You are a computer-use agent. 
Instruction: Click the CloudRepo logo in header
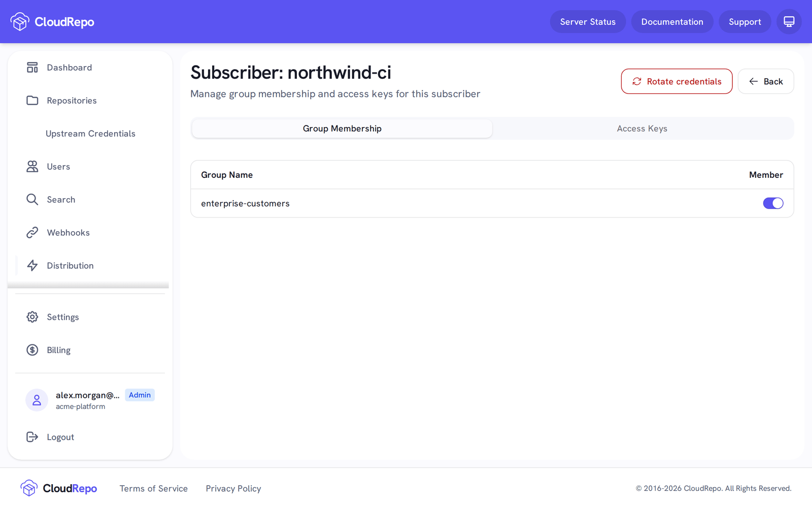(x=52, y=22)
